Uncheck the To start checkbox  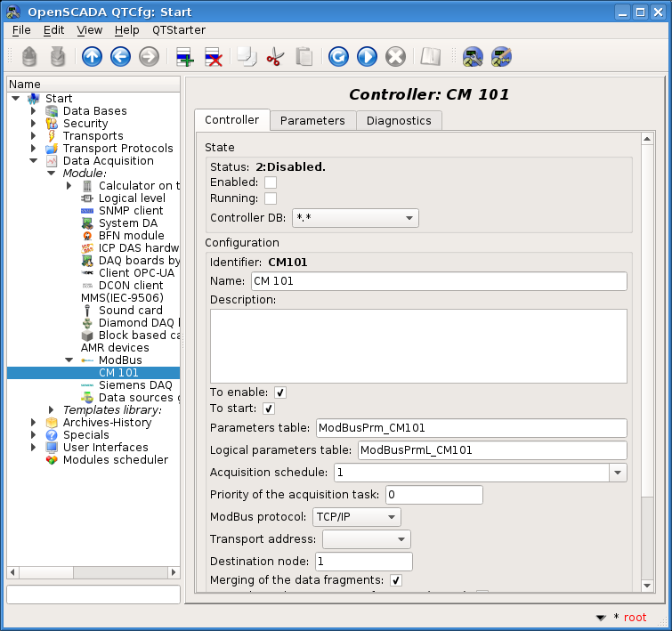click(269, 409)
